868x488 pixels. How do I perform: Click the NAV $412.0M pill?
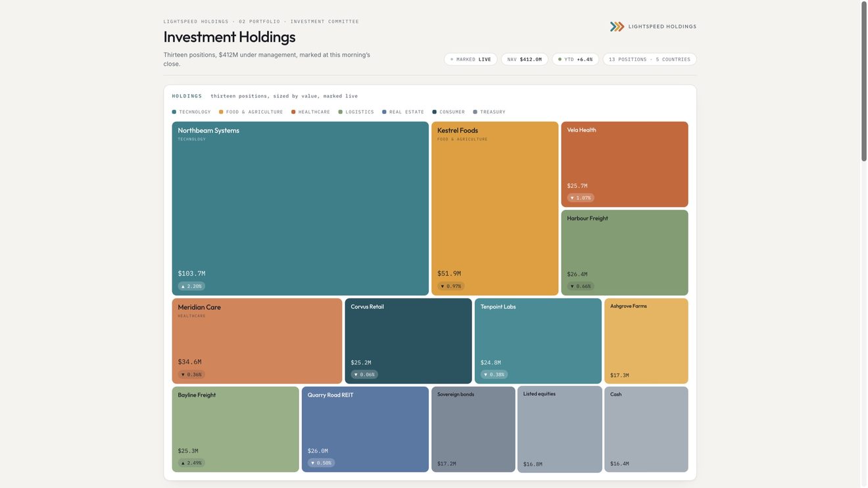(x=525, y=59)
